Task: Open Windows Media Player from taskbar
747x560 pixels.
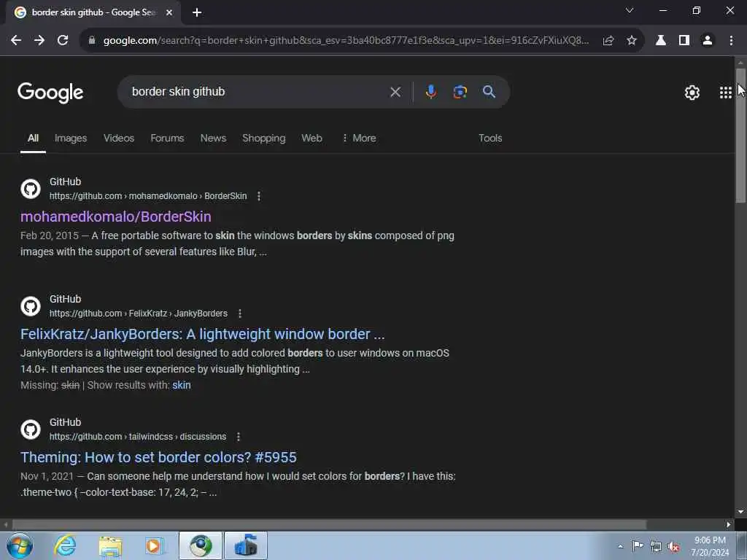Action: pos(154,545)
